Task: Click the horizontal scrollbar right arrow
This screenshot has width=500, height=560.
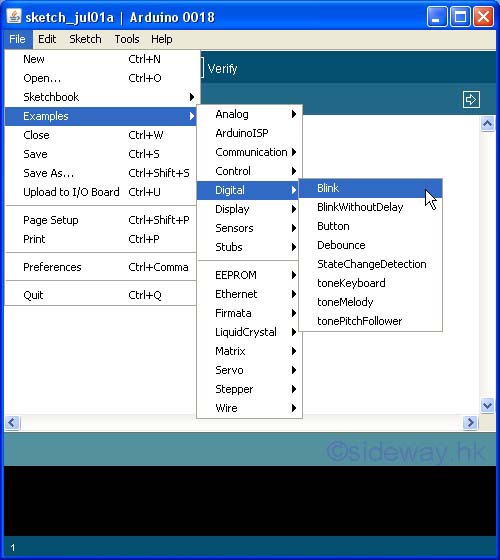Action: (x=470, y=423)
